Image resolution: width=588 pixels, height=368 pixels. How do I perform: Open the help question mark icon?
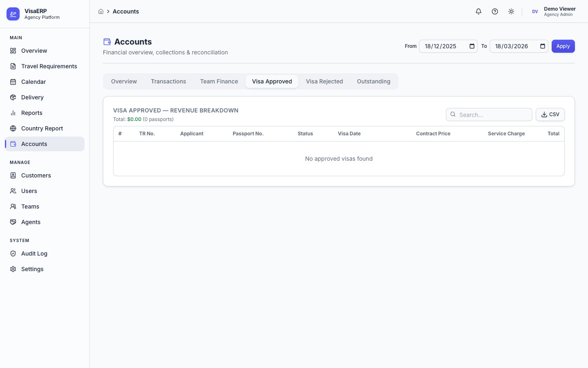coord(495,11)
